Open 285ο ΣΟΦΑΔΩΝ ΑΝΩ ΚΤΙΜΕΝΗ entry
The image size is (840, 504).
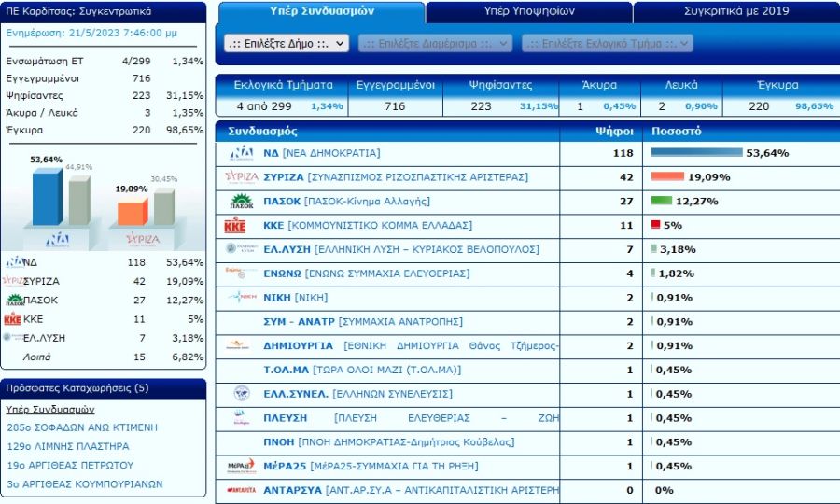82,427
